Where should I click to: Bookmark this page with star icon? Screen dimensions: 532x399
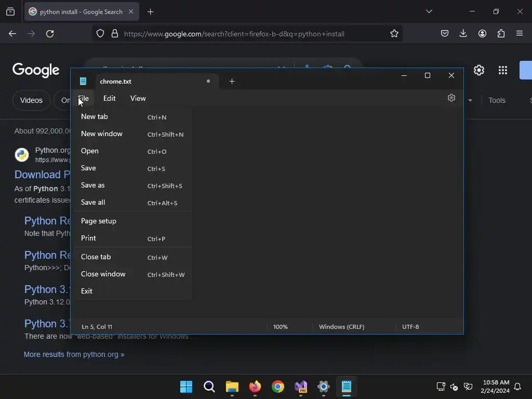(394, 34)
